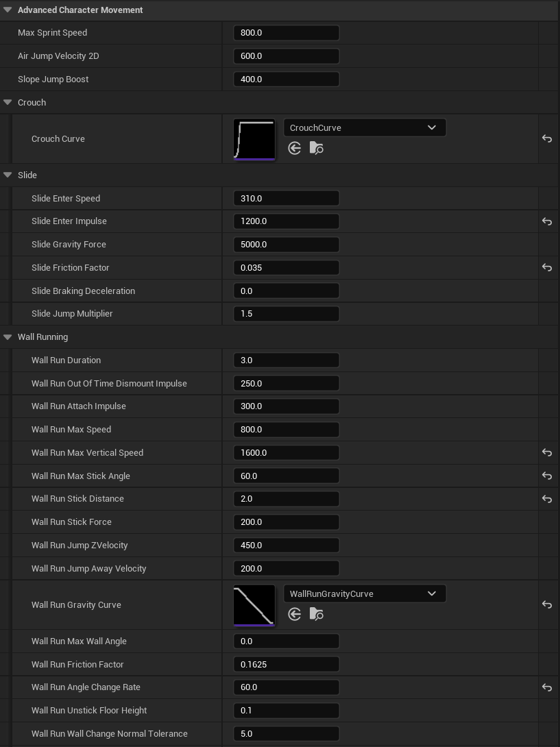Select the Crouch Curve property label
Image resolution: width=560 pixels, height=747 pixels.
tap(58, 138)
